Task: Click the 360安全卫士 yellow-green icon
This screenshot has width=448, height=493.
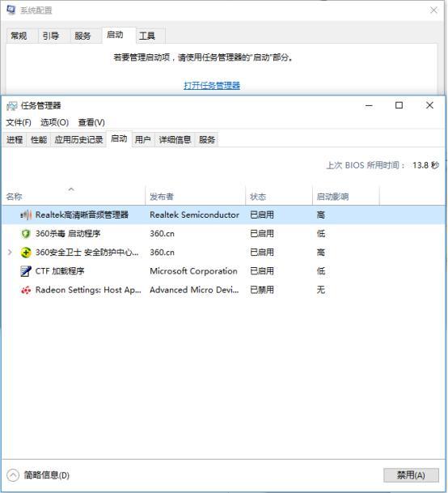Action: coord(26,253)
